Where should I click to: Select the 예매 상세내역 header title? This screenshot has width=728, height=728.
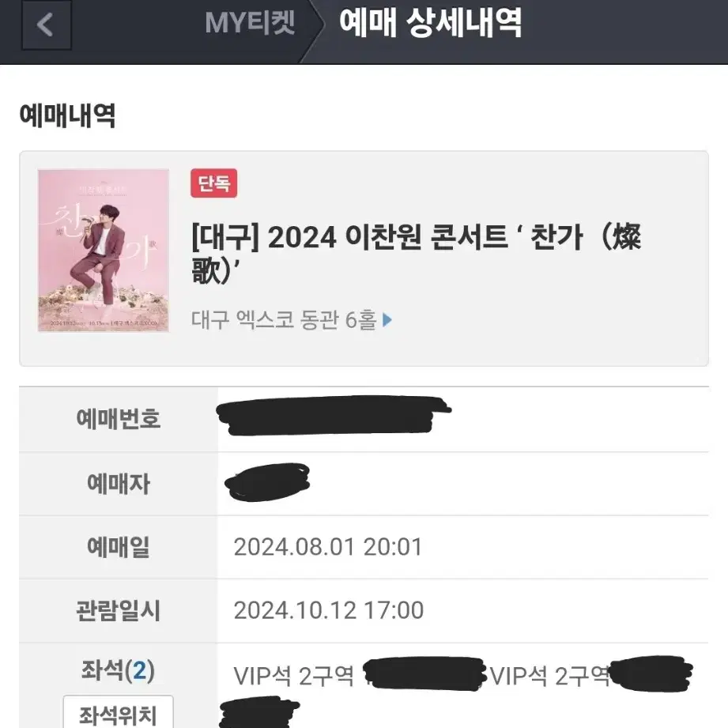430,22
